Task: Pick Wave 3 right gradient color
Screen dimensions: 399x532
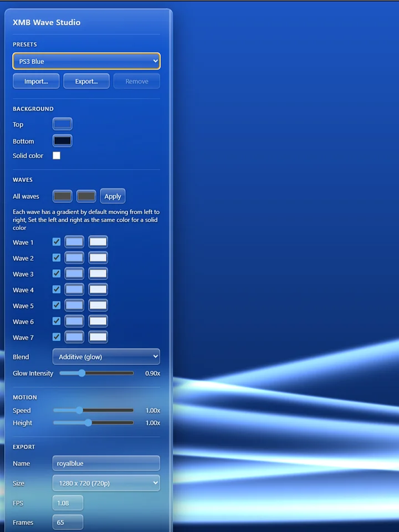Action: click(98, 273)
